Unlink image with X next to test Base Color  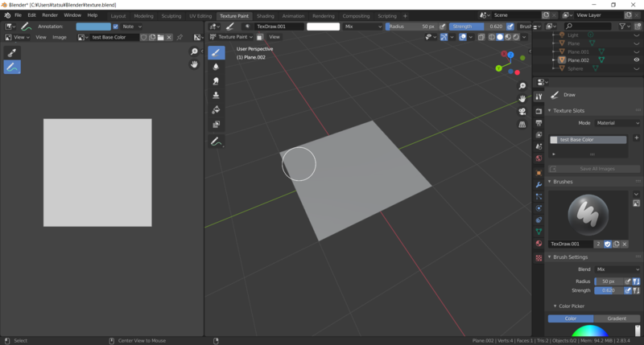pyautogui.click(x=169, y=37)
